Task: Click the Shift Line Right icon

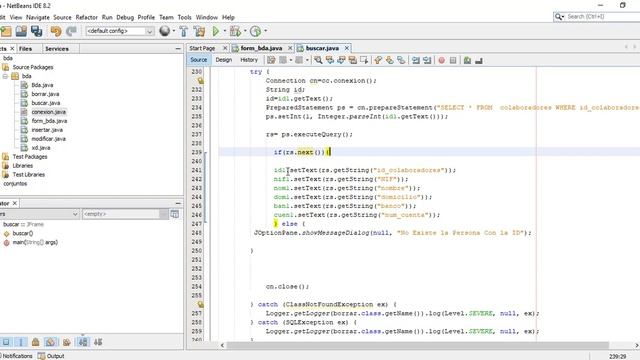Action: click(x=427, y=60)
